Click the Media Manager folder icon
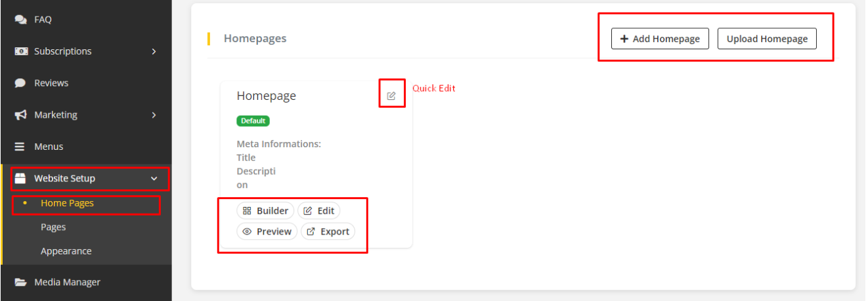Image resolution: width=868 pixels, height=301 pixels. click(20, 283)
